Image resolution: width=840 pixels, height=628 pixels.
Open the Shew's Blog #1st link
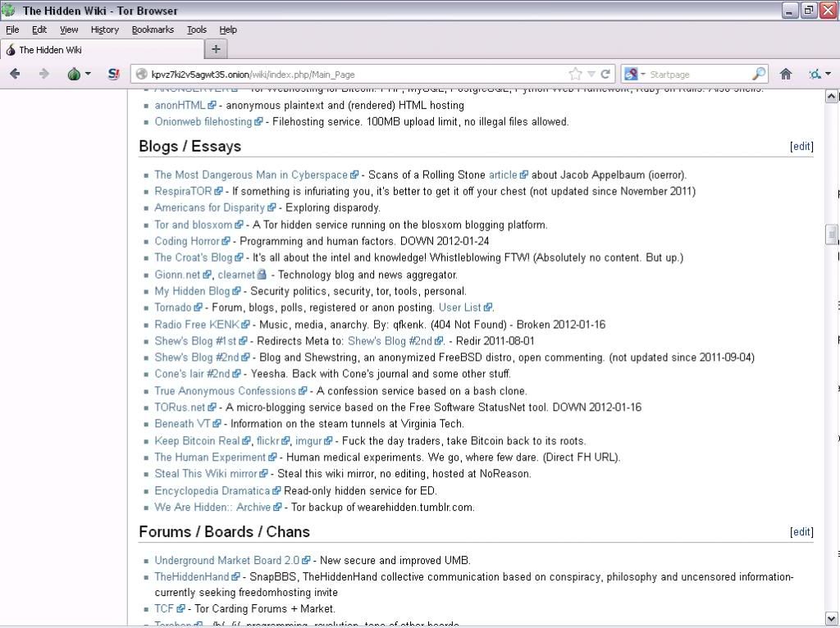tap(195, 341)
